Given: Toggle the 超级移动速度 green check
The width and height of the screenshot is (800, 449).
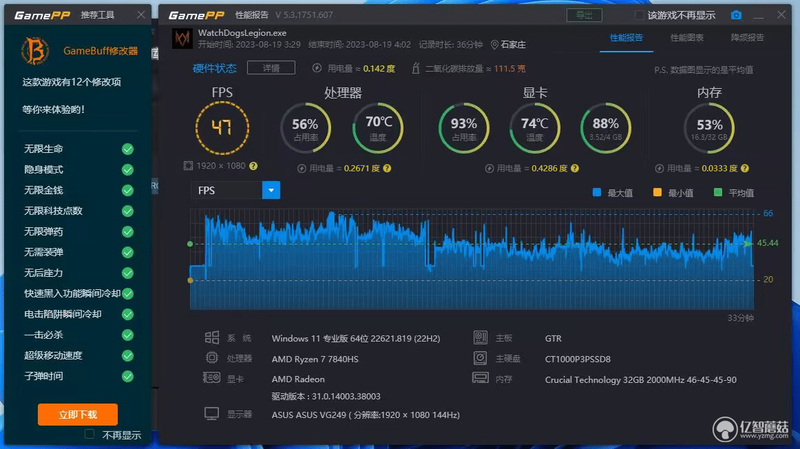Looking at the screenshot, I should pyautogui.click(x=128, y=356).
